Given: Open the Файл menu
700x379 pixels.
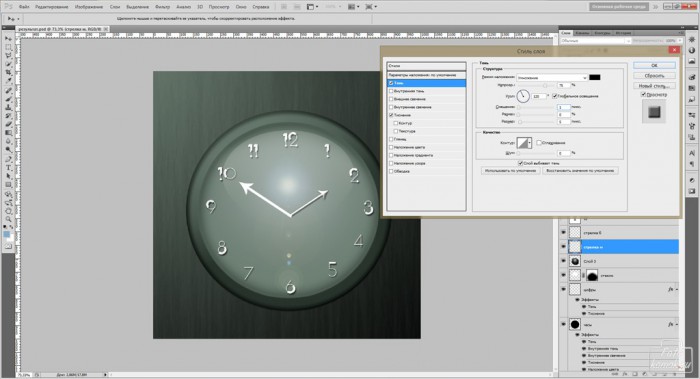Looking at the screenshot, I should [x=24, y=7].
